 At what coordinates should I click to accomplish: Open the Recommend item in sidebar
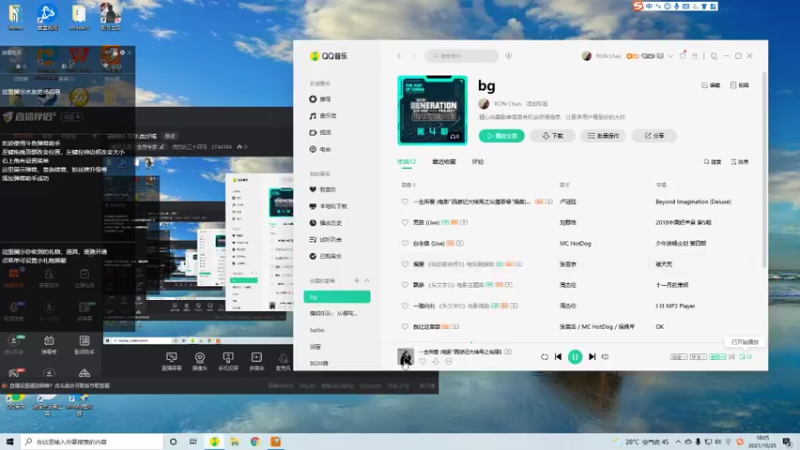pyautogui.click(x=320, y=99)
